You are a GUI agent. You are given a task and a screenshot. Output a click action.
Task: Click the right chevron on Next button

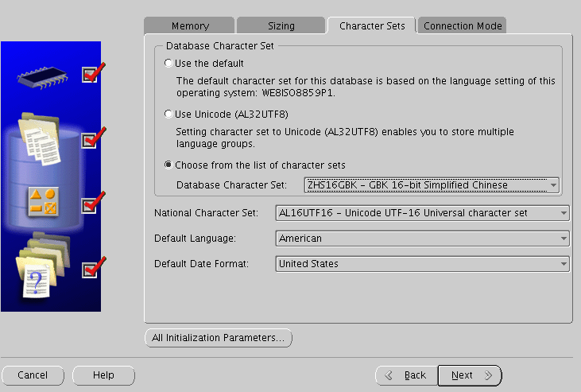pos(488,375)
